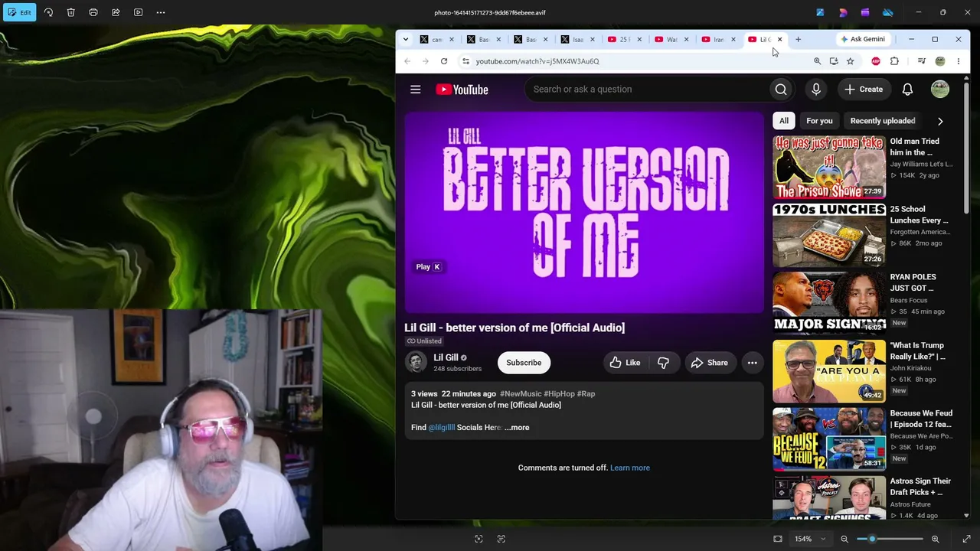Play the 'Better Version of Me' video

584,213
